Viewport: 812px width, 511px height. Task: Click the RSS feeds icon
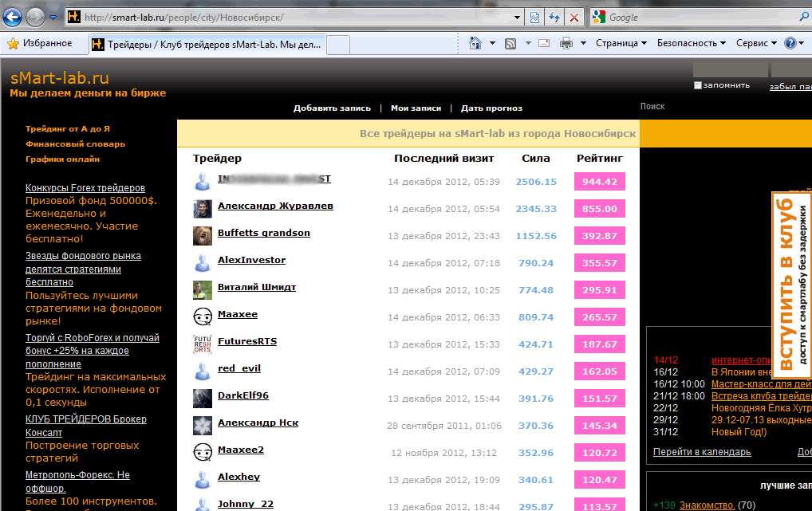pos(510,44)
